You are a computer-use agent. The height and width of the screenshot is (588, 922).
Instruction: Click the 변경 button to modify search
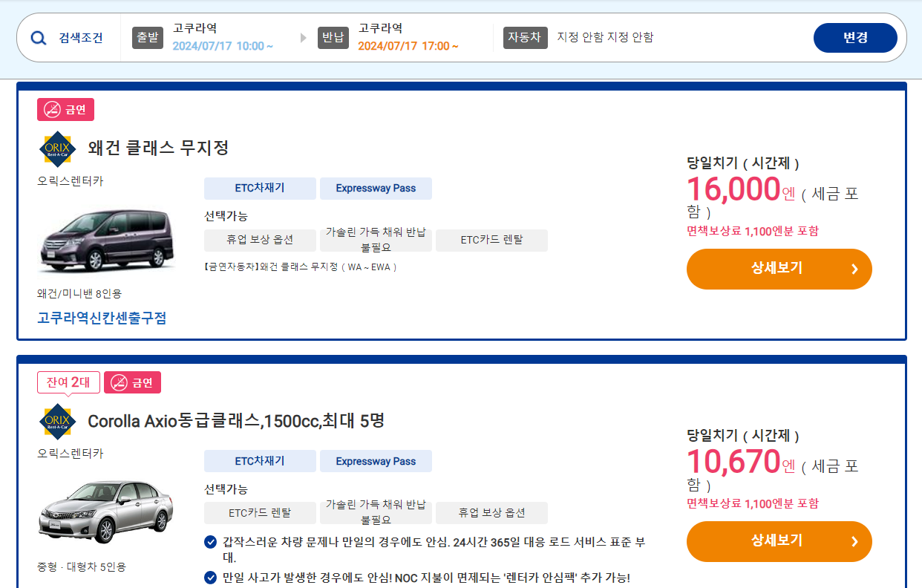coord(855,38)
